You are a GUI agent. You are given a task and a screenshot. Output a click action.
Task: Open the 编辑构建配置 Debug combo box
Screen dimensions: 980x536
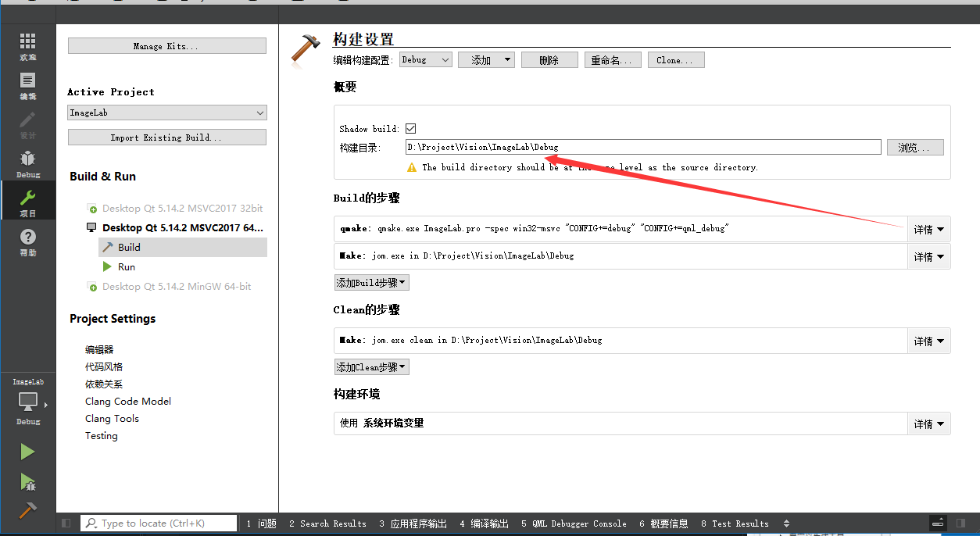click(x=425, y=59)
